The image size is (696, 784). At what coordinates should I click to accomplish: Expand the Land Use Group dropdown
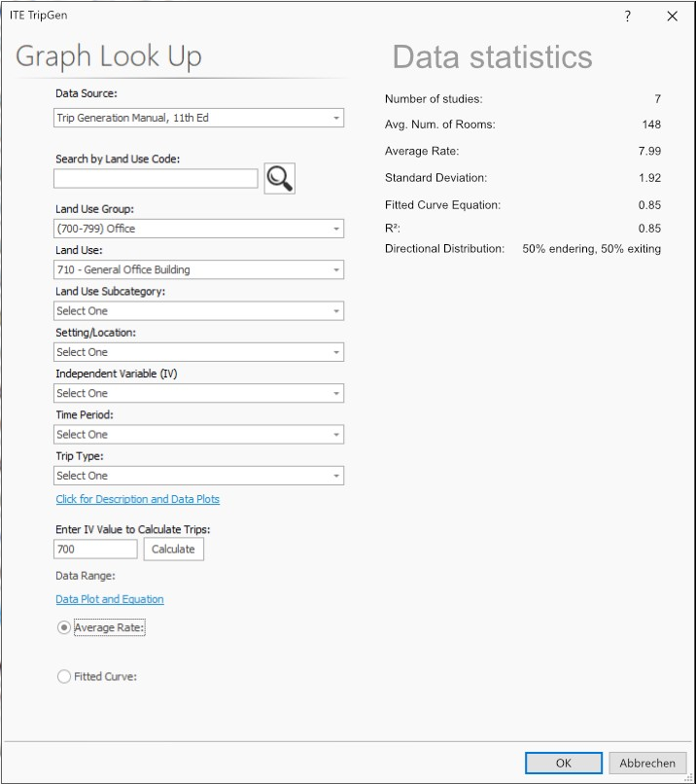click(x=198, y=229)
